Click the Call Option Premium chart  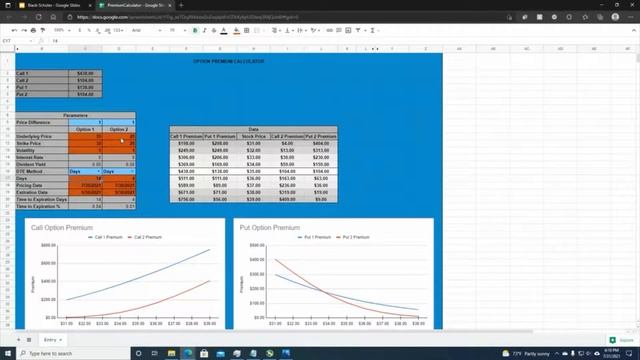(124, 273)
